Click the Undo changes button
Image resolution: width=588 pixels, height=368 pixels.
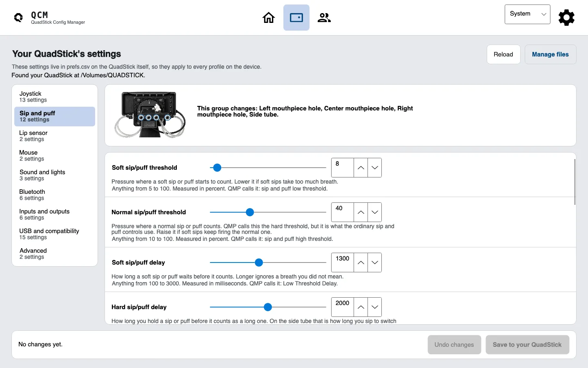(454, 345)
